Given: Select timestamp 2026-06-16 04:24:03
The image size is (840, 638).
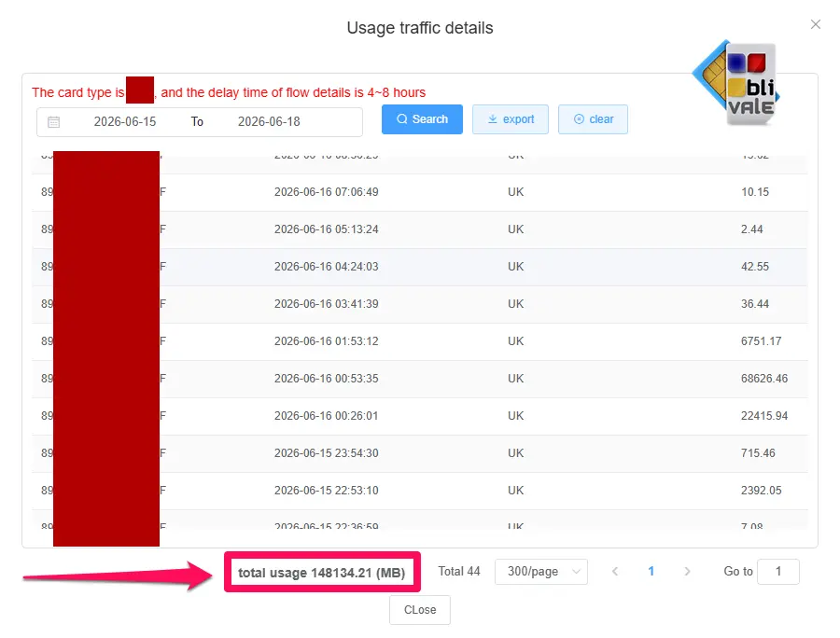Looking at the screenshot, I should pyautogui.click(x=327, y=267).
